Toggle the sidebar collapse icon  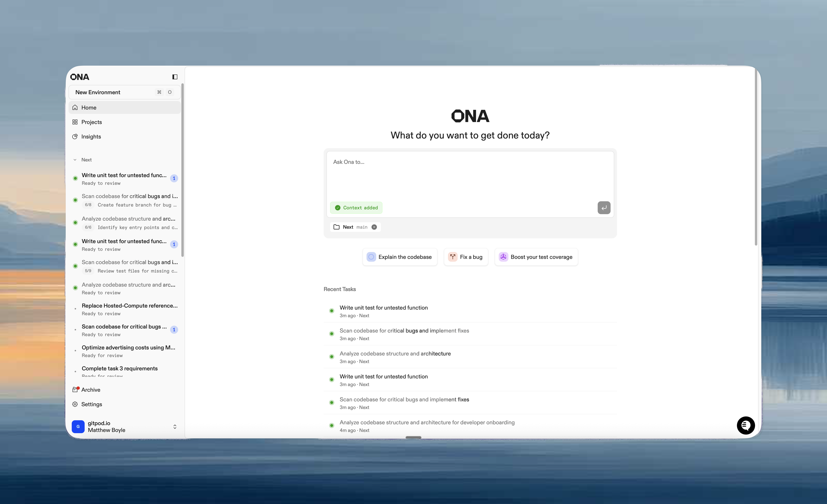coord(175,77)
